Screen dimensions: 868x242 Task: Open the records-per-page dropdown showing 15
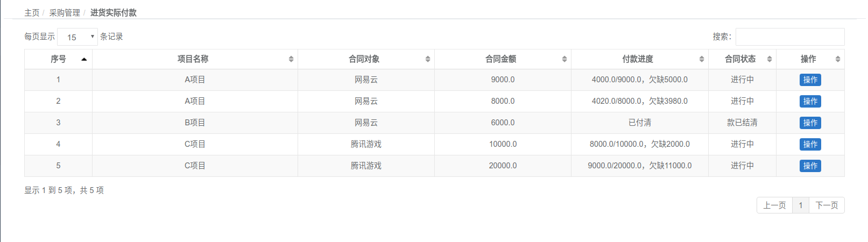tap(77, 37)
